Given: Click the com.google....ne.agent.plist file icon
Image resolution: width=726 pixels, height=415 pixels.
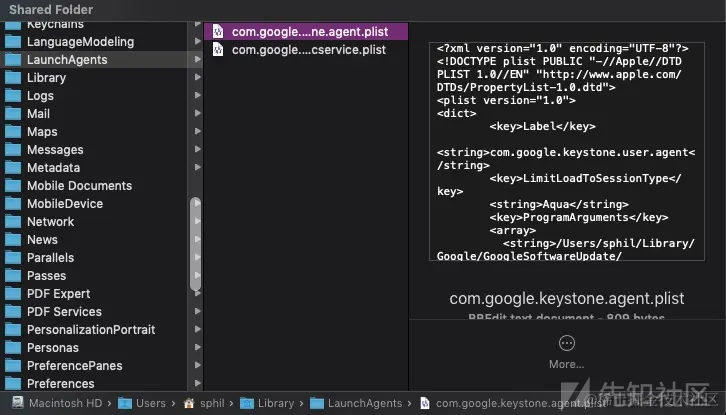Looking at the screenshot, I should point(218,31).
